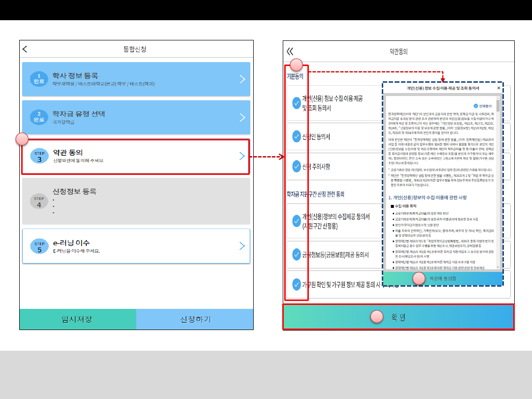Open 약관 동의 step with its chevron
The image size is (532, 399).
tap(242, 156)
